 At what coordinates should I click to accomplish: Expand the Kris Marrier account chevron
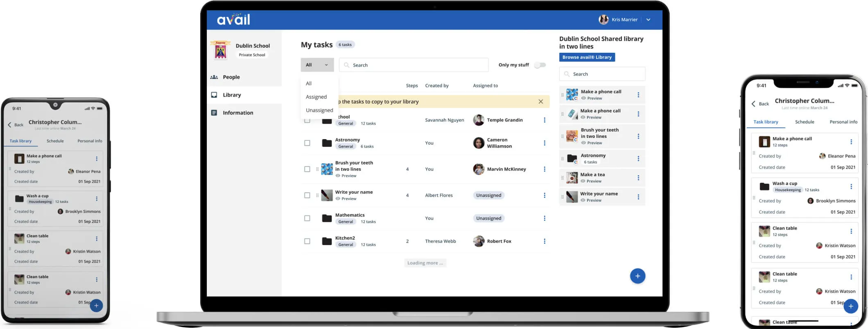pos(648,20)
